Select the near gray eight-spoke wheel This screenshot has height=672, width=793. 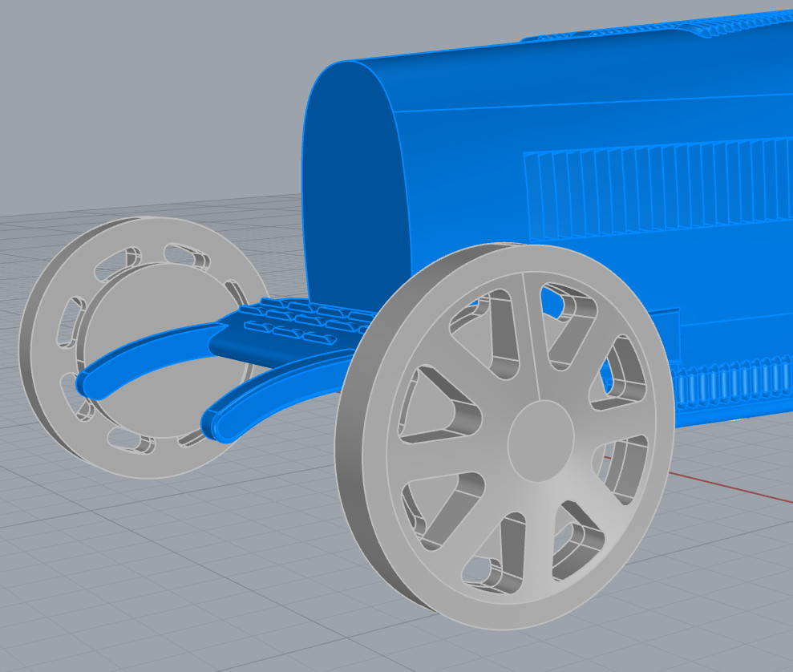pyautogui.click(x=504, y=436)
